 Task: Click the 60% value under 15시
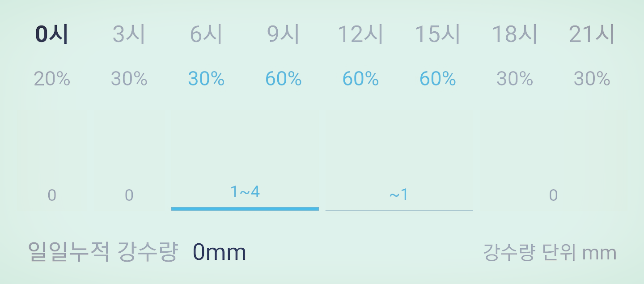[438, 79]
